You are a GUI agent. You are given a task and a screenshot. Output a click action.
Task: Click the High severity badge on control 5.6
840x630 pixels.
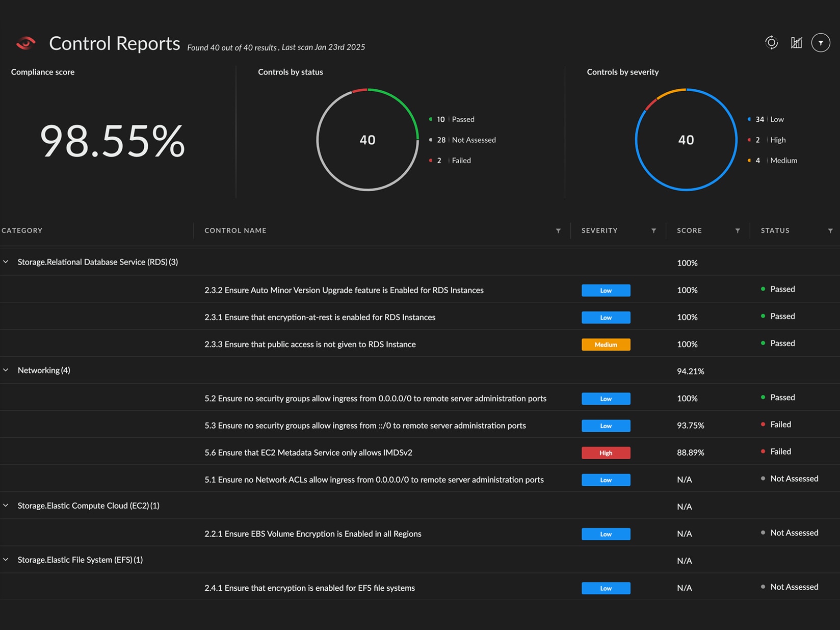[606, 453]
